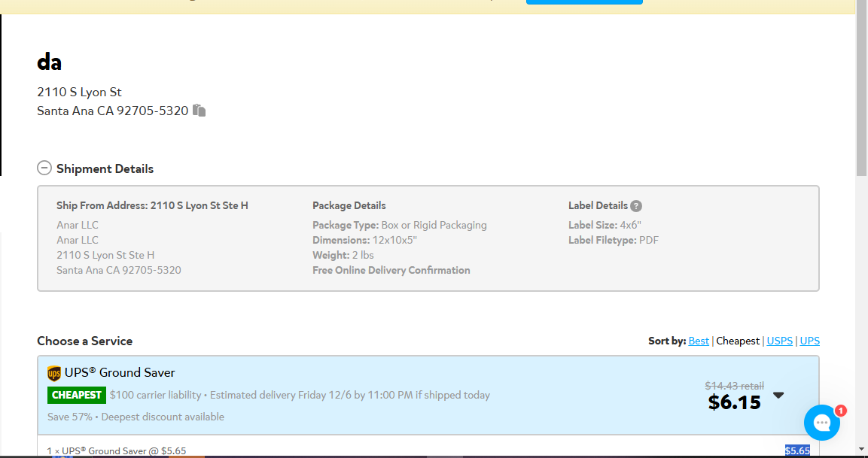Collapse the Shipment Details section

click(x=44, y=168)
